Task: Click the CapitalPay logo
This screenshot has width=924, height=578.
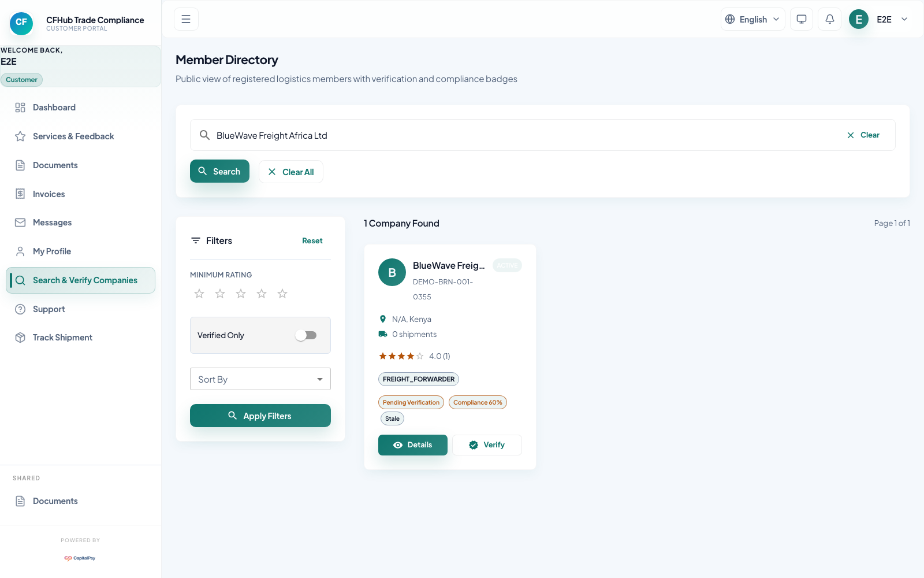Action: (x=80, y=558)
